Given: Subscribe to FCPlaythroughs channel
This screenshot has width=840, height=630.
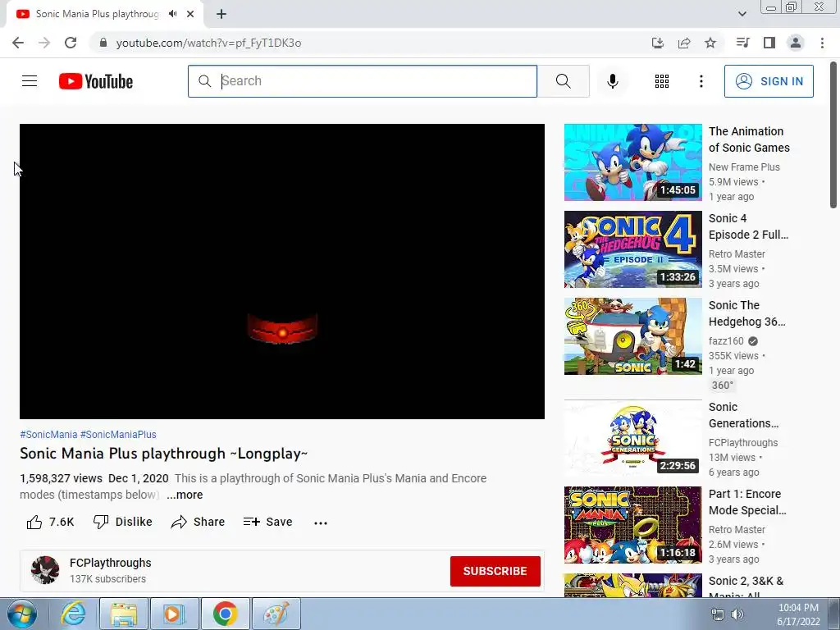Looking at the screenshot, I should click(495, 571).
